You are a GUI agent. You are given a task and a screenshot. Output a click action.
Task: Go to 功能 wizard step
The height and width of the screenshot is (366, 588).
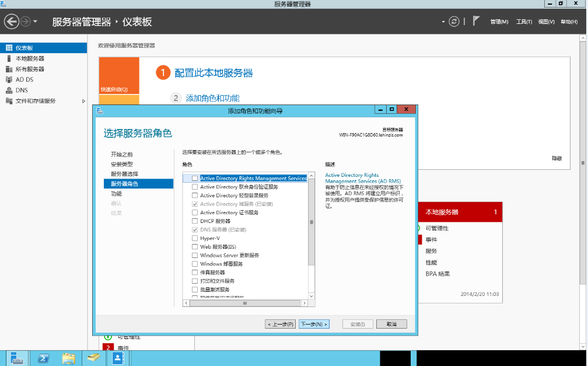(x=116, y=193)
